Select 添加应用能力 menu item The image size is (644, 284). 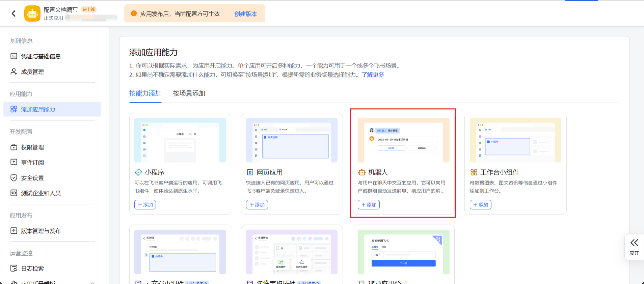pos(52,109)
